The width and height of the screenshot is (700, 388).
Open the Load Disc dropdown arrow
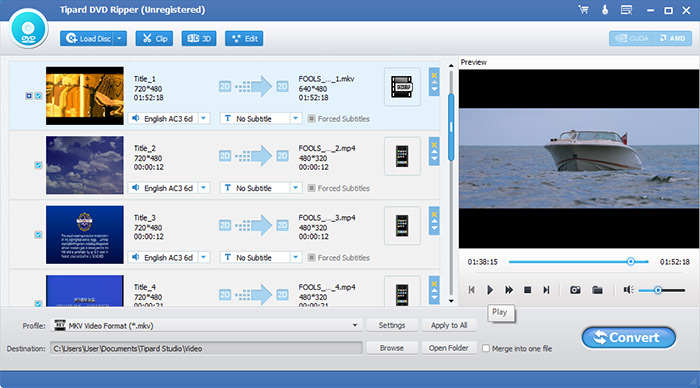click(x=120, y=38)
